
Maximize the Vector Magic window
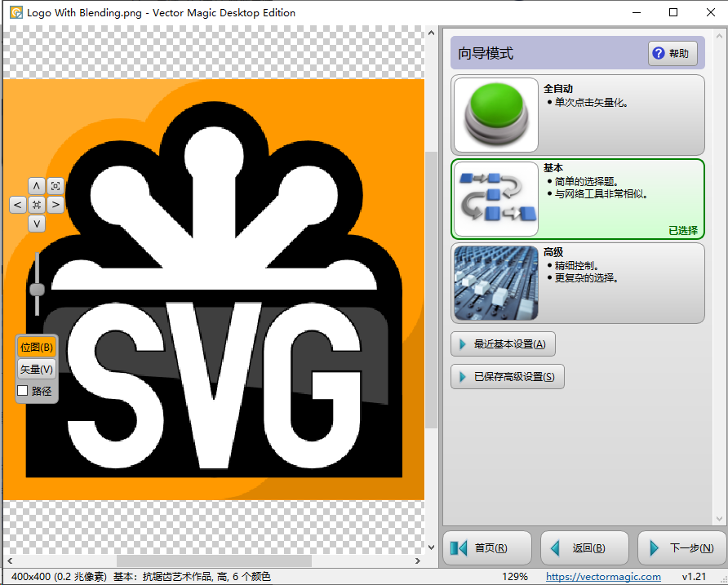pos(673,12)
